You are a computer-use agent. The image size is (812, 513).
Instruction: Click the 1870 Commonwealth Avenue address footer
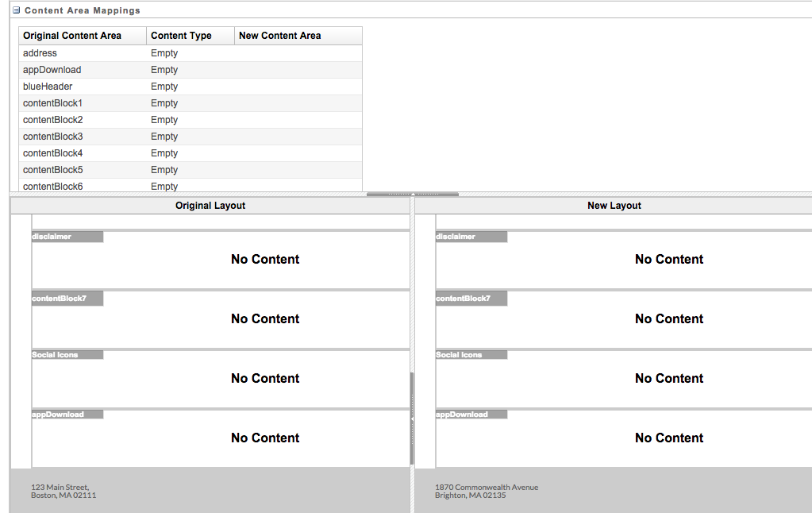(x=486, y=491)
